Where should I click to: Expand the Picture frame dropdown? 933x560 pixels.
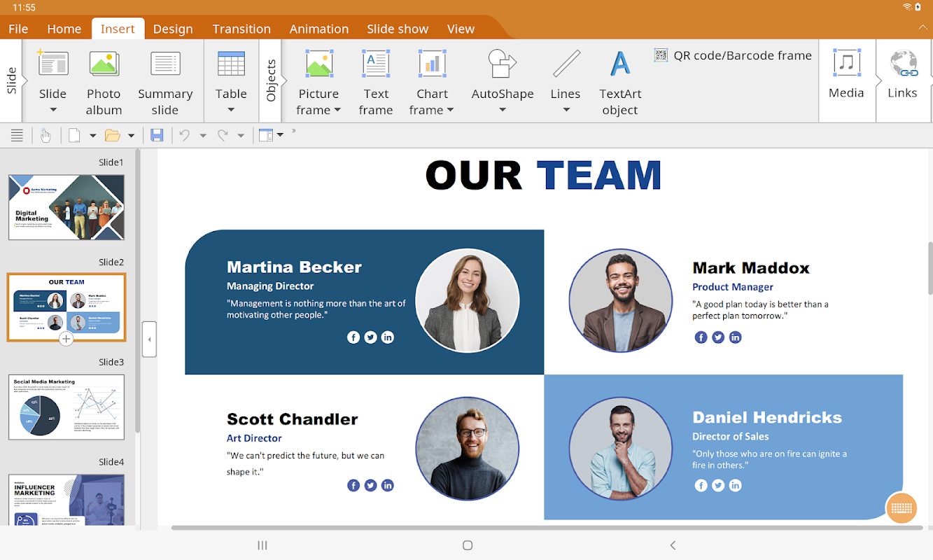pyautogui.click(x=337, y=111)
